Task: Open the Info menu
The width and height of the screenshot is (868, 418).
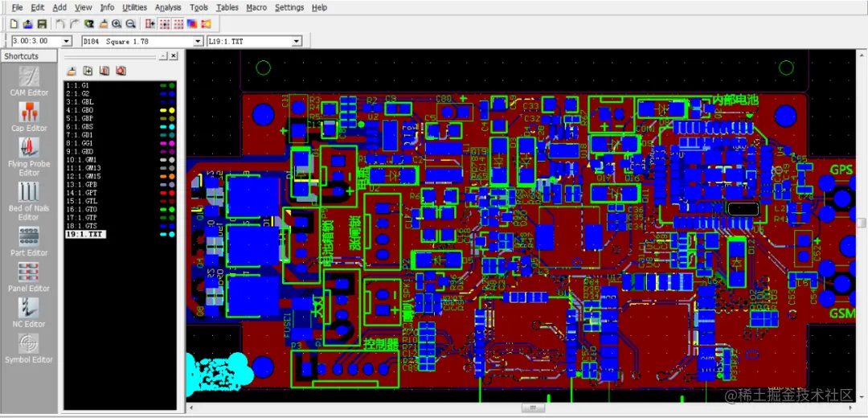Action: pyautogui.click(x=108, y=8)
